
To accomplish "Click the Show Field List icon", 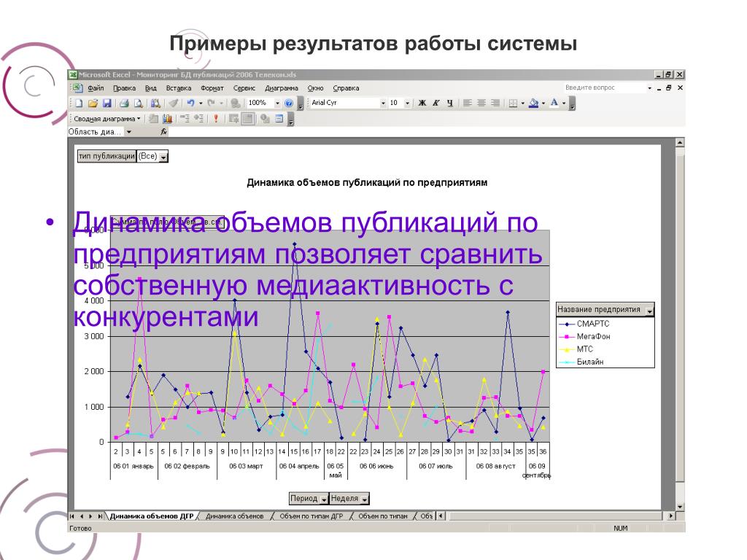I will (x=279, y=119).
